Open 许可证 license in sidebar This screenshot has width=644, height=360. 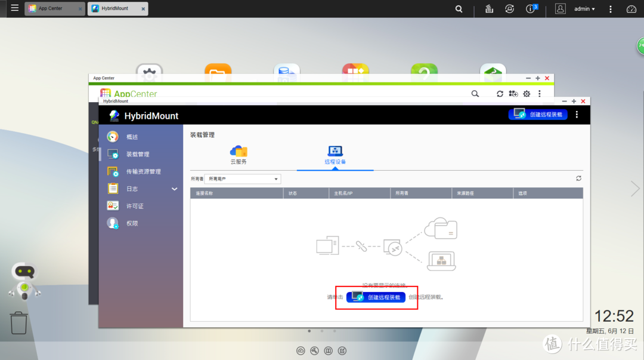[x=141, y=206]
